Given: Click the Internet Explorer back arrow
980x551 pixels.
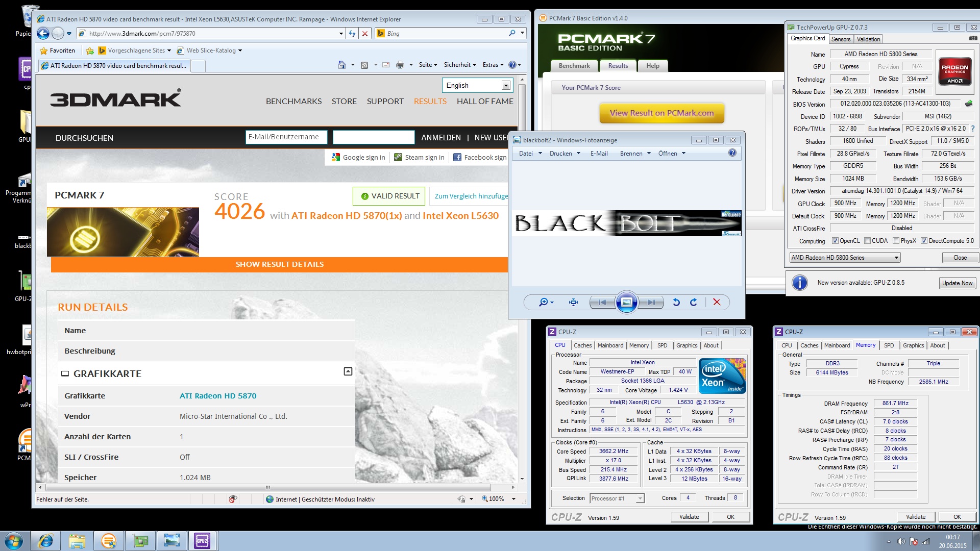Looking at the screenshot, I should 43,34.
